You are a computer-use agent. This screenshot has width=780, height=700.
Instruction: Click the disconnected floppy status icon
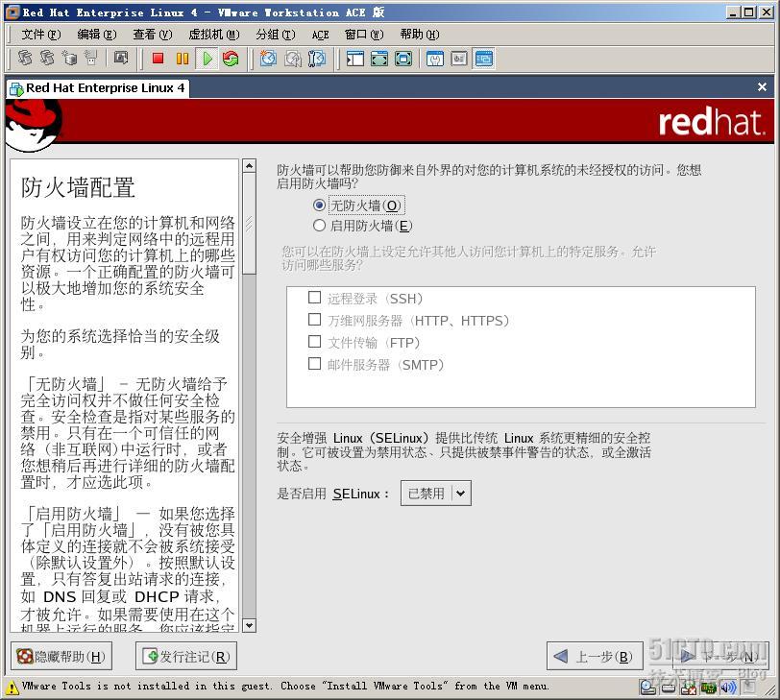point(689,688)
